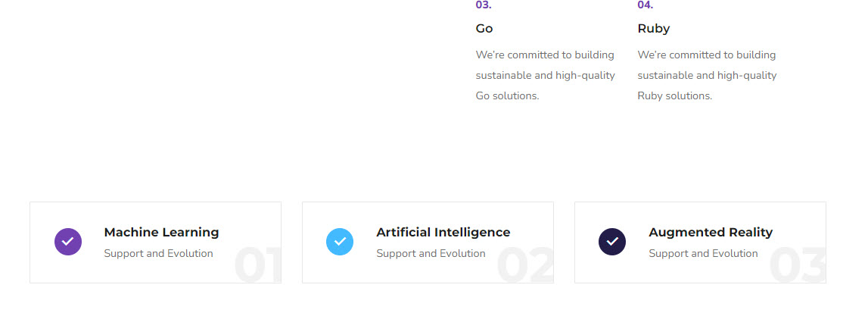Click the faded 02 watermark number
This screenshot has height=313, width=868.
click(x=524, y=267)
